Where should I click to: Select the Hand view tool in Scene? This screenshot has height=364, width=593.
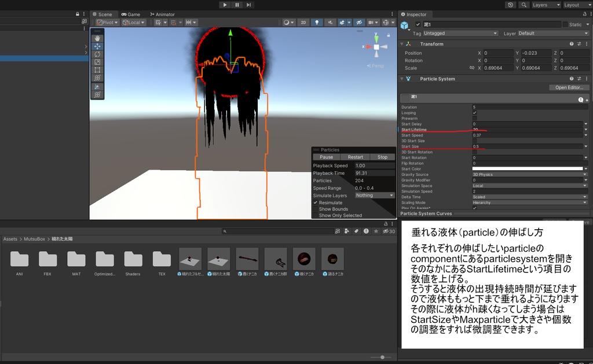[x=97, y=38]
